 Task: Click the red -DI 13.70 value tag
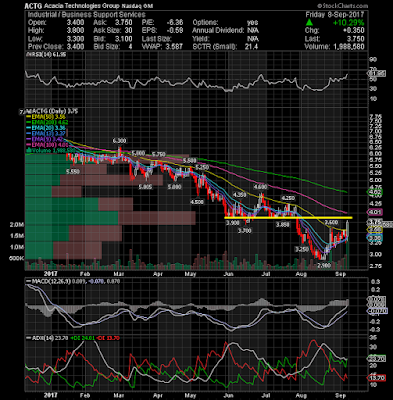click(x=377, y=378)
